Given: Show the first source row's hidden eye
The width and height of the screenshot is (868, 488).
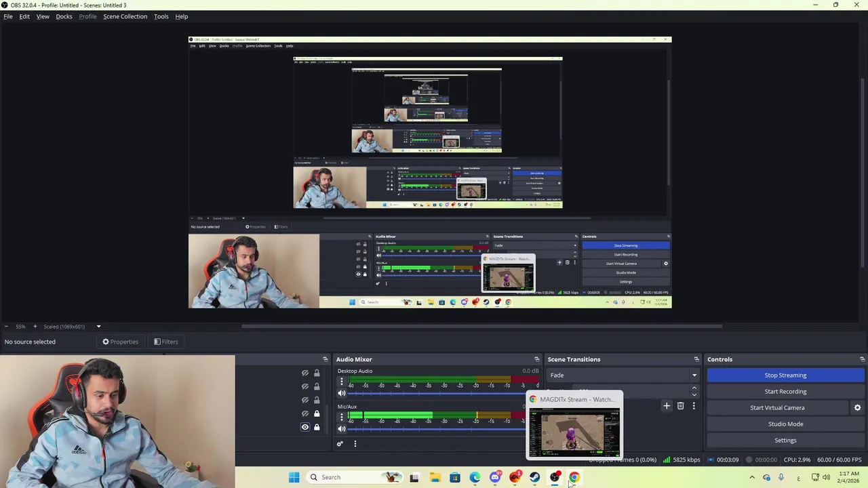Looking at the screenshot, I should (304, 373).
